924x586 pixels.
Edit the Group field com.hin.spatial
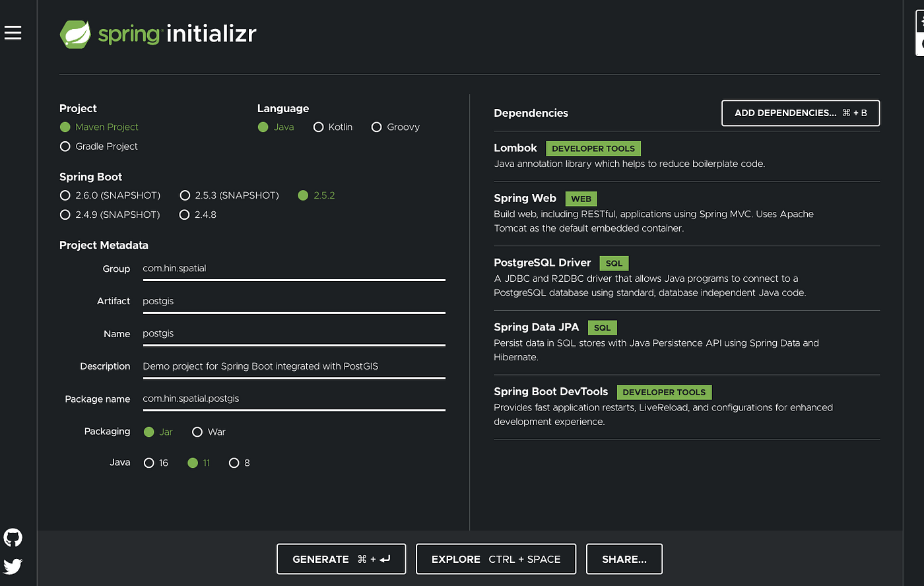click(x=294, y=269)
